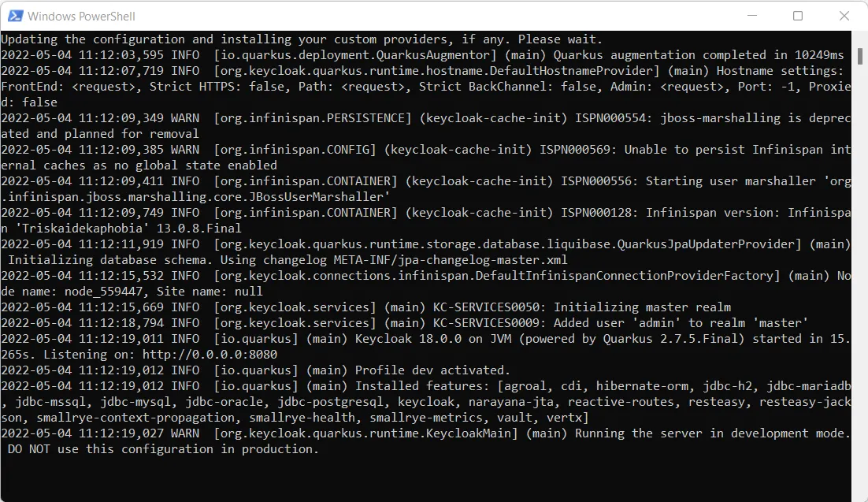This screenshot has height=502, width=868.
Task: Click 'Keycloak 18.0.0' startup text
Action: coord(408,339)
